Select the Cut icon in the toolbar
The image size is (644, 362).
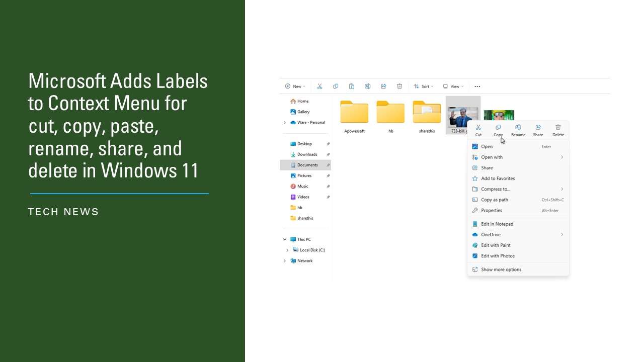coord(319,86)
